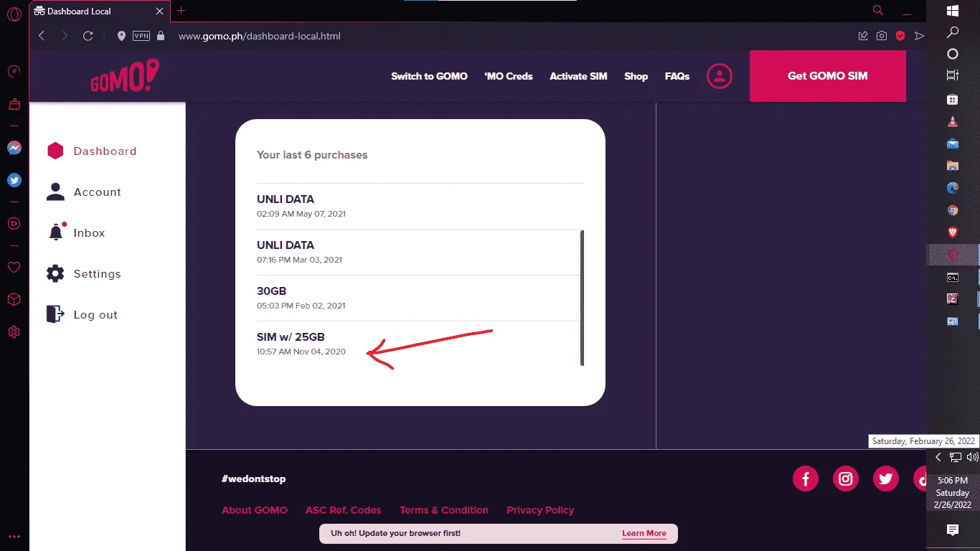This screenshot has width=980, height=551.
Task: Open the About GOMO footer link
Action: (x=255, y=510)
